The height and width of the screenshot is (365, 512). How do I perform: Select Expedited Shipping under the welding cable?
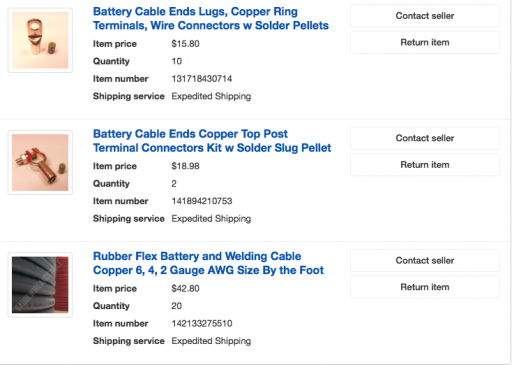[211, 341]
